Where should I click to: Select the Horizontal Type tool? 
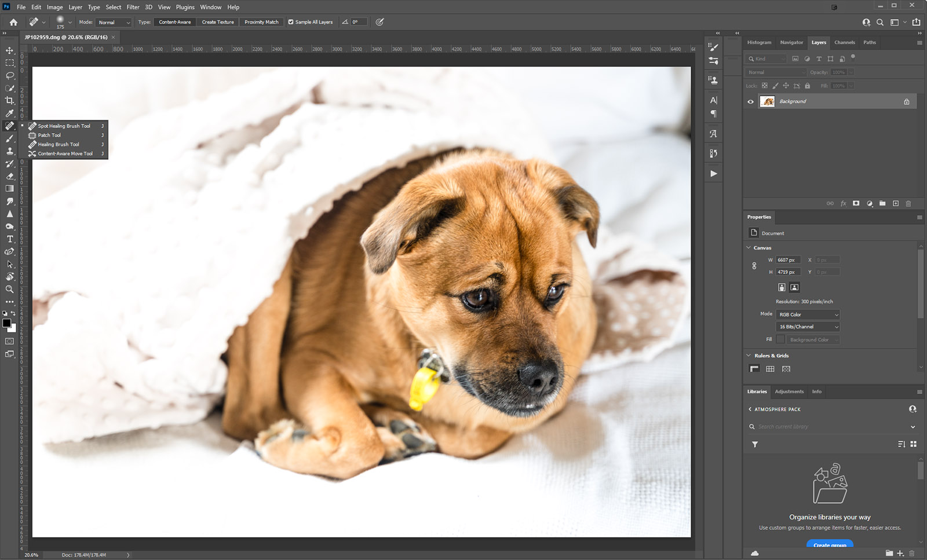pos(10,239)
